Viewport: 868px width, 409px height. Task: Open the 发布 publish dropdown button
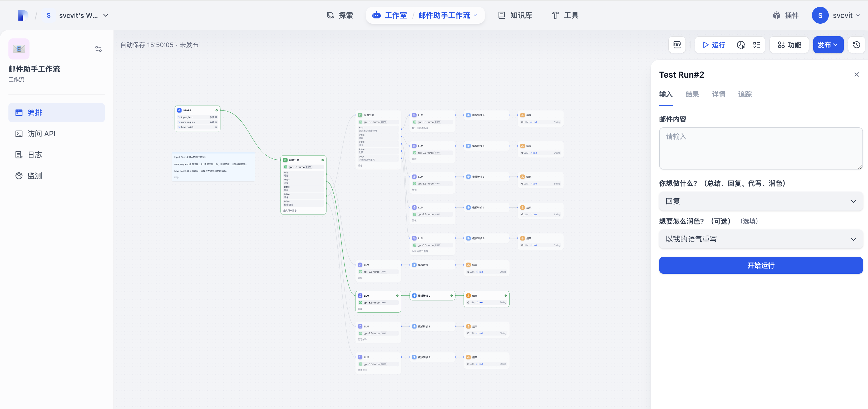828,45
